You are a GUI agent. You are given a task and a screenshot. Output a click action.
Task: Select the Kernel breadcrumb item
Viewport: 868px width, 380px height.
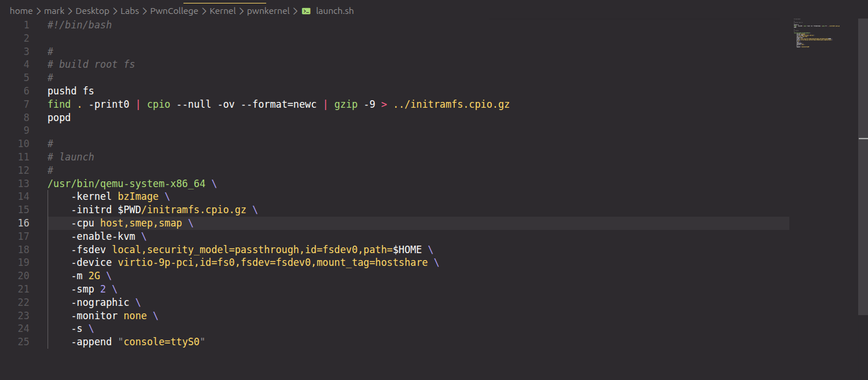(222, 11)
